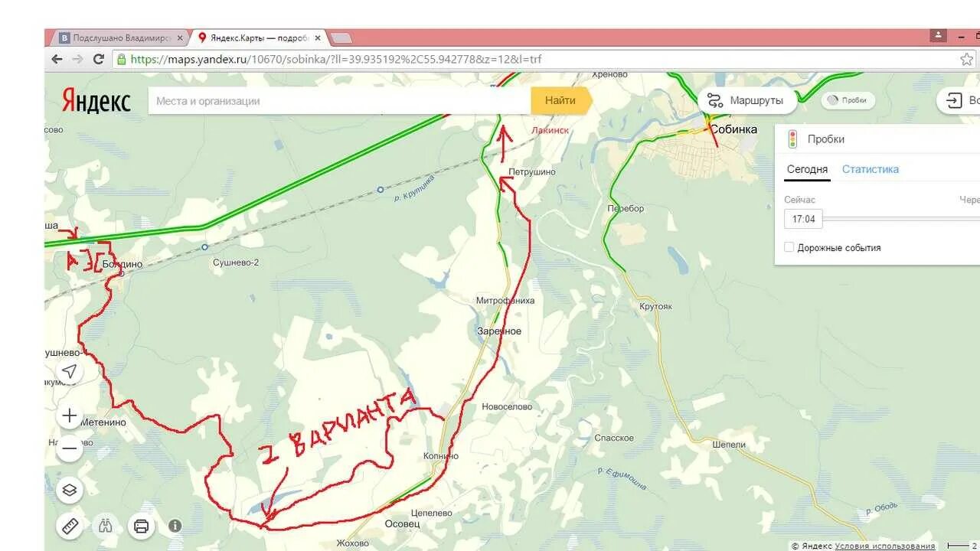Screen dimensions: 980x551
Task: Open panoramas with the binoculars icon
Action: 105,526
